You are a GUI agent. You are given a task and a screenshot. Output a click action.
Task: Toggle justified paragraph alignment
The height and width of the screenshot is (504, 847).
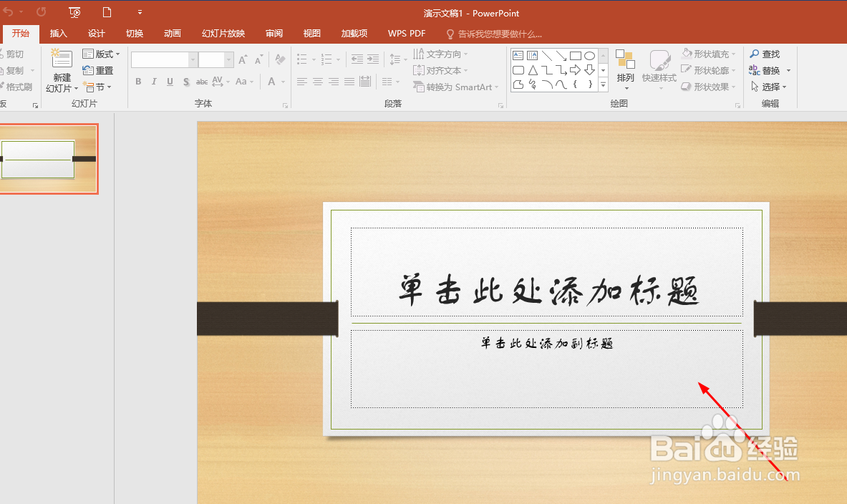pos(349,82)
